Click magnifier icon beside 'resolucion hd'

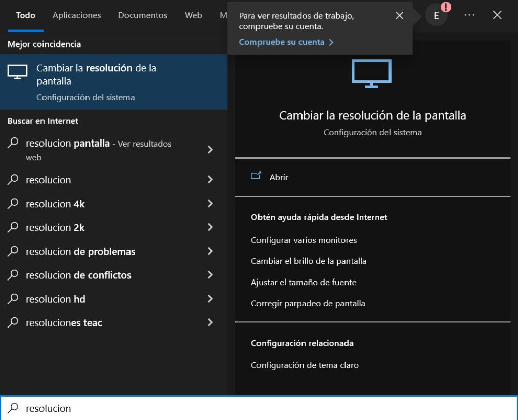pos(13,299)
